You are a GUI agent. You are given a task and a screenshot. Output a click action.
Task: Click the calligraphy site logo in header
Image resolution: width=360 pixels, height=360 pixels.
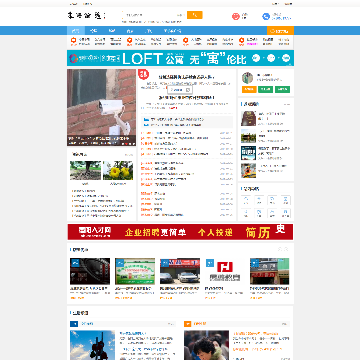(x=86, y=15)
